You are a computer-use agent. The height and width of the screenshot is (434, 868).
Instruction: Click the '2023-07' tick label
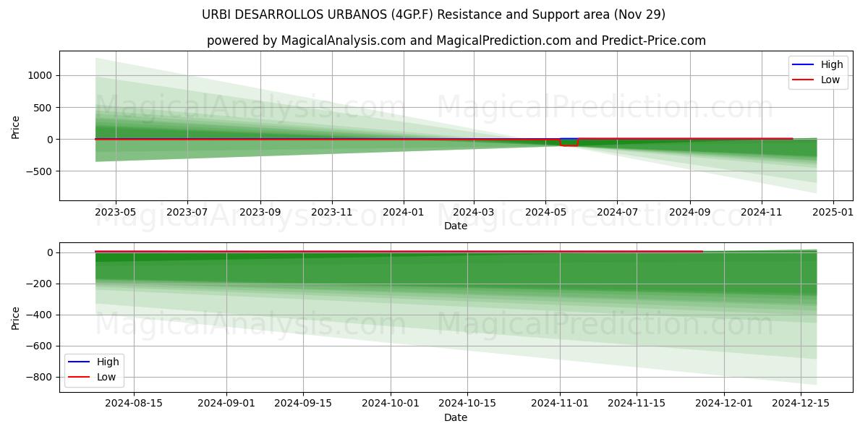188,213
